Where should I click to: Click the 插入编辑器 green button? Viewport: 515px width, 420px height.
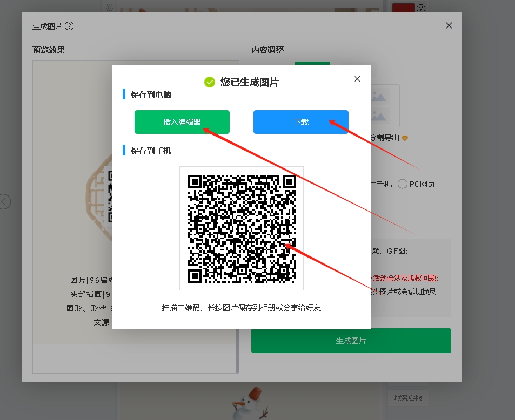[182, 122]
